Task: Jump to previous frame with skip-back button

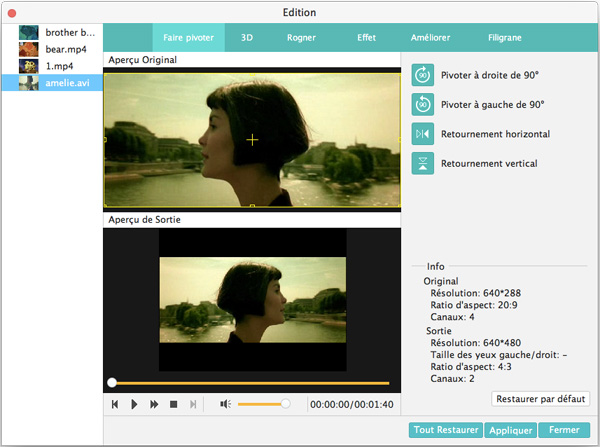Action: tap(115, 404)
